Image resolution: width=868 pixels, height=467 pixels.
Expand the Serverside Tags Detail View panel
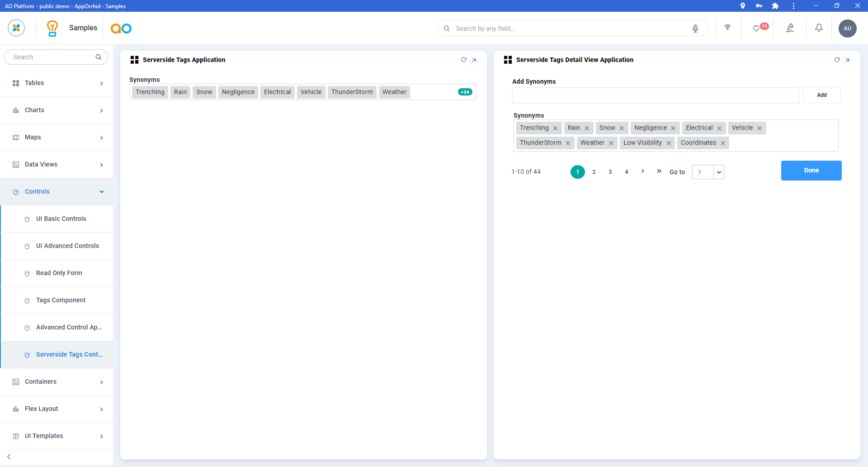point(848,60)
